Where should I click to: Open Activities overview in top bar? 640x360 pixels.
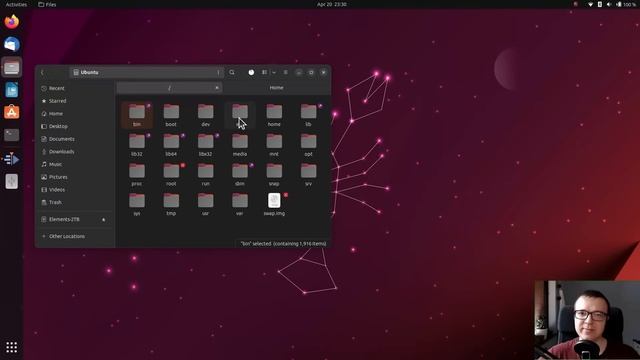[x=16, y=4]
